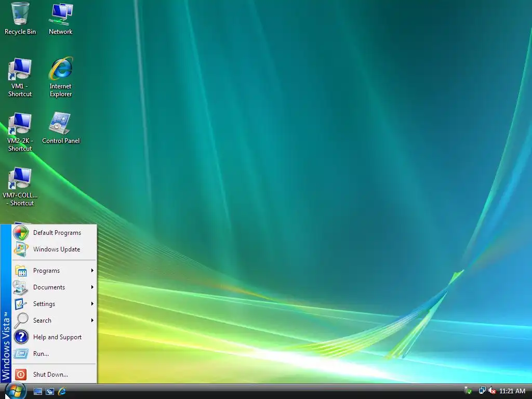
Task: Click the red Shut Down power icon
Action: (x=21, y=375)
